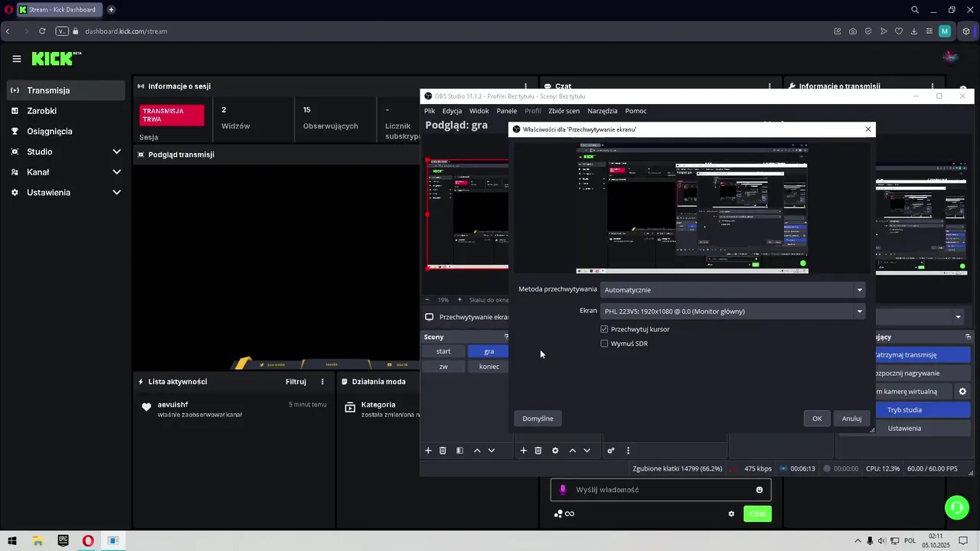
Task: Open Edycja menu in OBS
Action: 452,111
